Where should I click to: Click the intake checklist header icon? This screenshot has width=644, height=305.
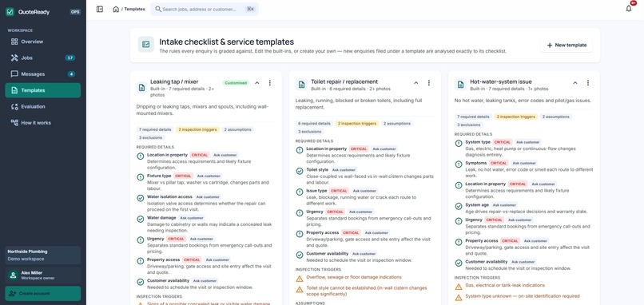pos(145,45)
